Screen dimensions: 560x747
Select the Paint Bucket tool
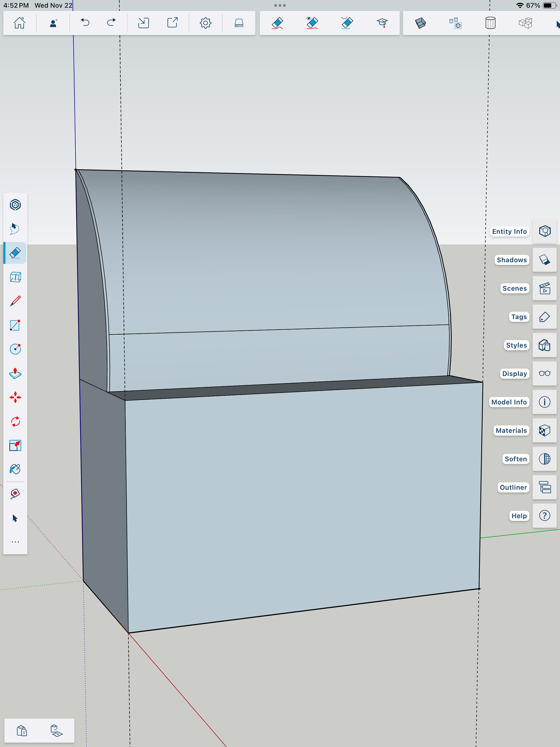pos(15,469)
